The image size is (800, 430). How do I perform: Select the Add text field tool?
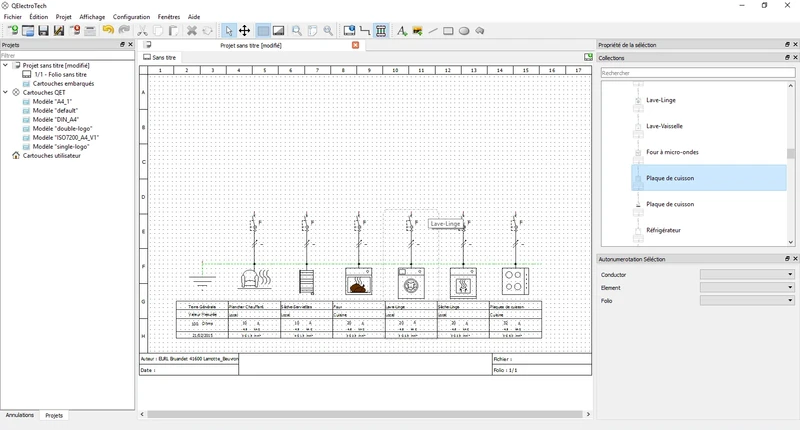point(402,31)
